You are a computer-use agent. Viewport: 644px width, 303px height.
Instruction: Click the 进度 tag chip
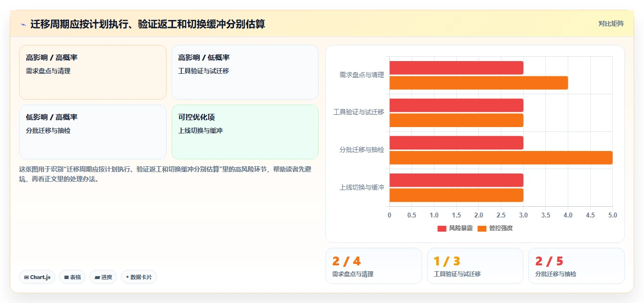103,277
